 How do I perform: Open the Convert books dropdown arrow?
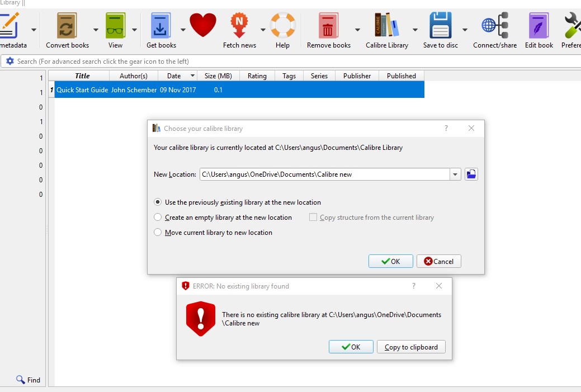96,30
